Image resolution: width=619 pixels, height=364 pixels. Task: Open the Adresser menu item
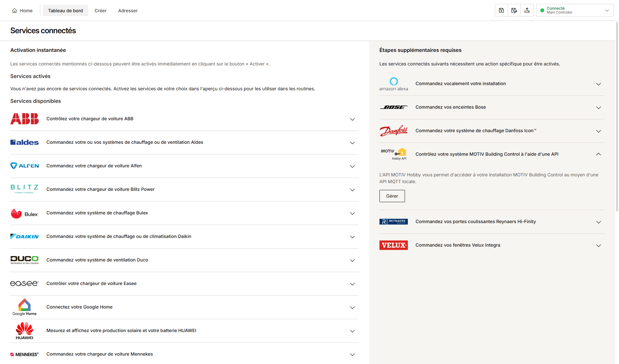point(128,11)
